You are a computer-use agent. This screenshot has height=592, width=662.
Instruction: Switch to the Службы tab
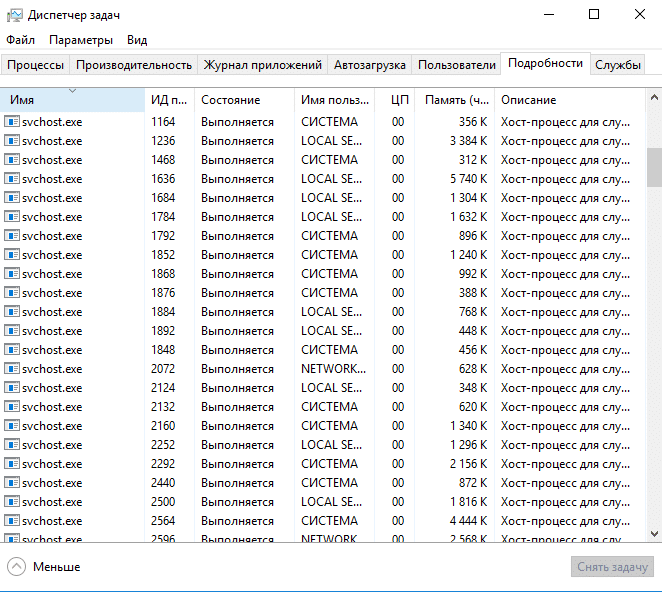(x=618, y=65)
